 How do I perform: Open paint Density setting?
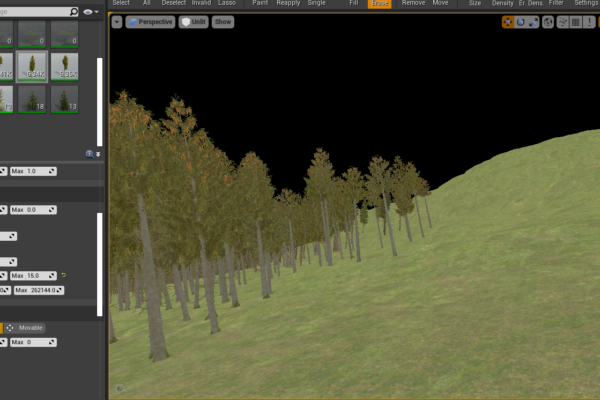coord(502,3)
